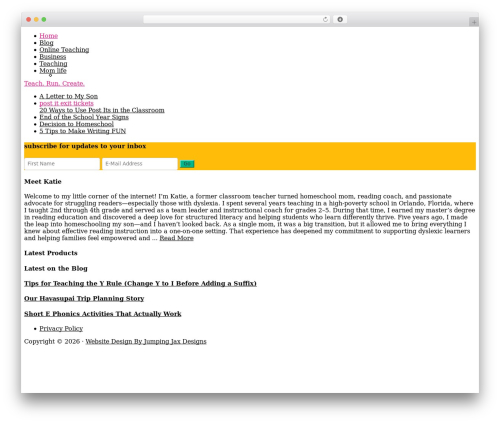Click the Teach. Run. Create. site title
This screenshot has height=423, width=500.
(x=54, y=83)
